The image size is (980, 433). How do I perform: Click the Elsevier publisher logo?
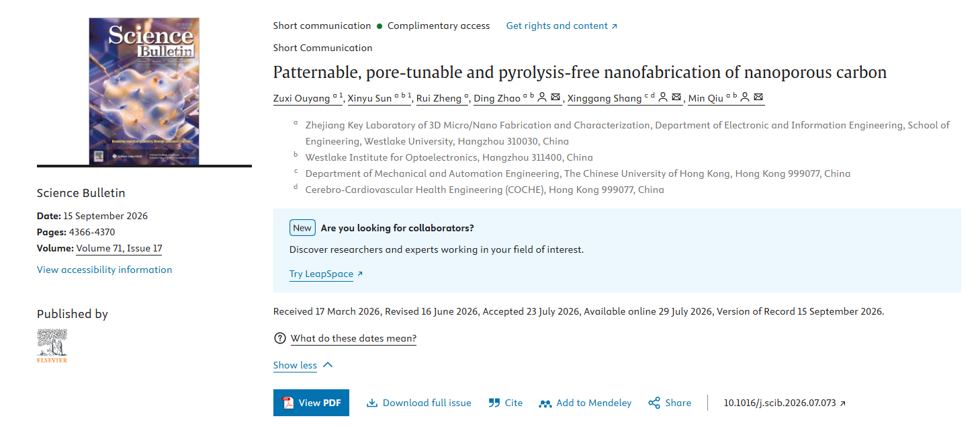point(52,346)
